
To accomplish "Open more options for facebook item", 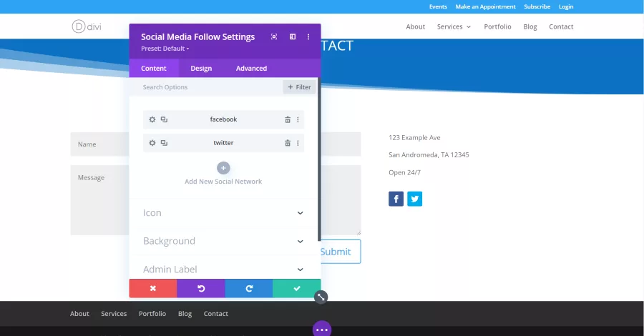I will tap(298, 120).
